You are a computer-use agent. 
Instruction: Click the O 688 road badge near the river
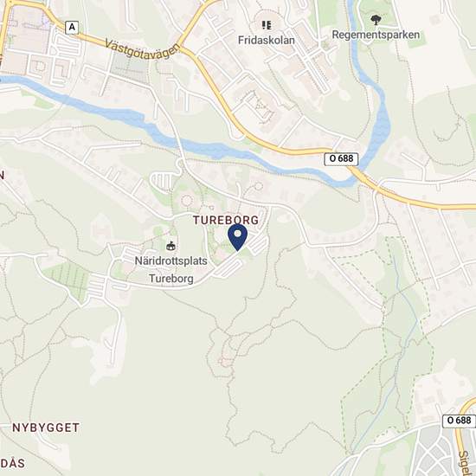[x=341, y=158]
